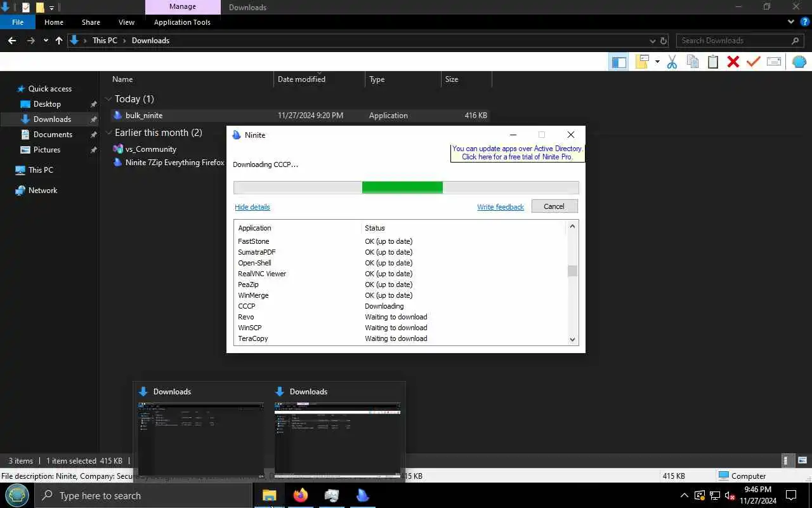Click the muted volume tray icon

[x=730, y=496]
